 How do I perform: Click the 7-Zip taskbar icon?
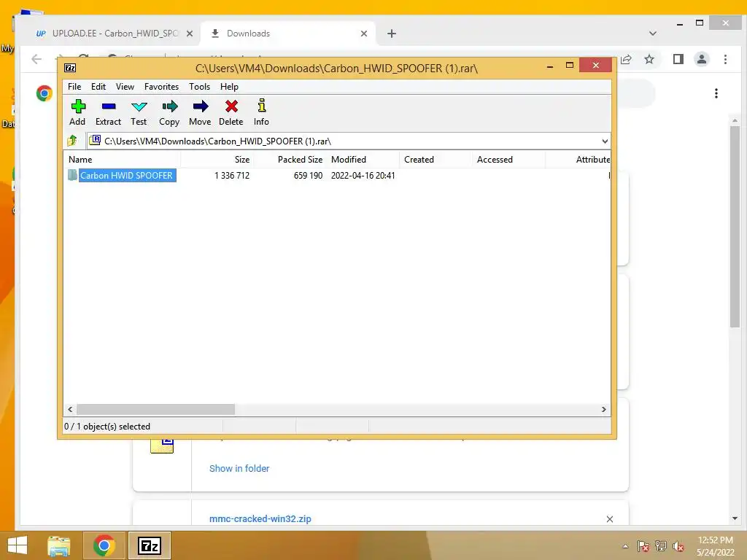pyautogui.click(x=149, y=545)
